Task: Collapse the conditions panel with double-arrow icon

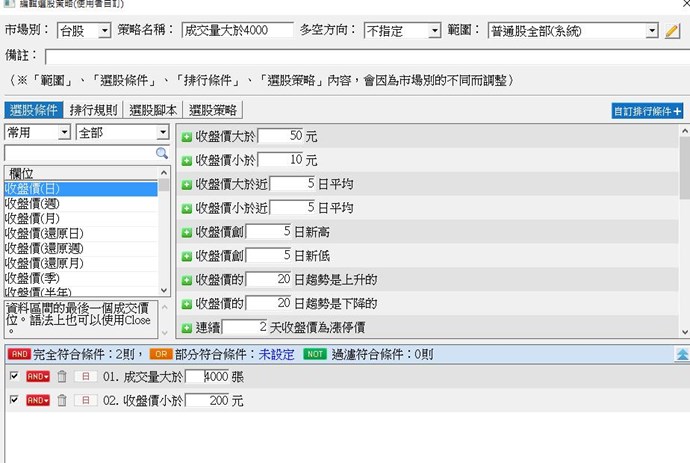Action: (x=682, y=354)
